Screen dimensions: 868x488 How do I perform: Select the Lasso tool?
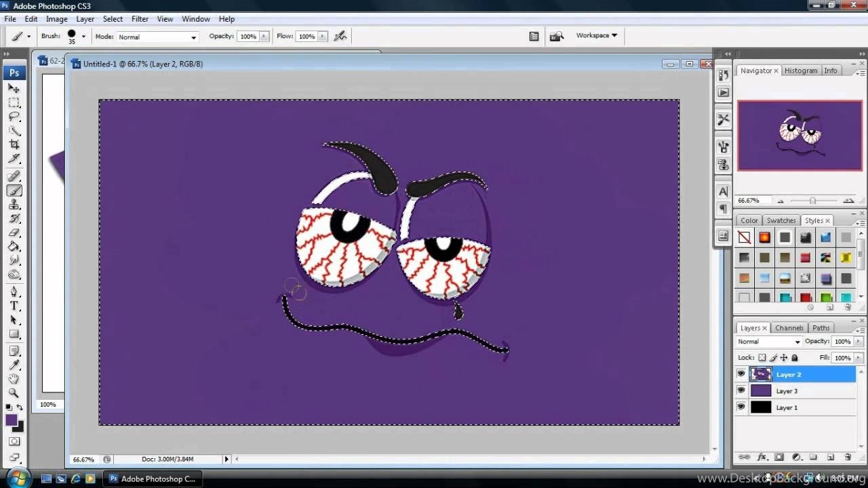[x=14, y=117]
